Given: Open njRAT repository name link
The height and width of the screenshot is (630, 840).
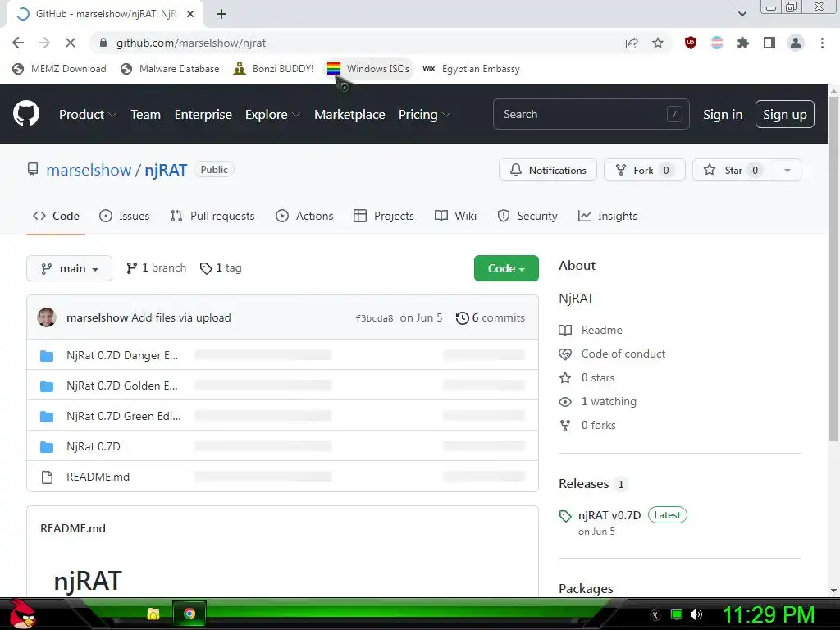Looking at the screenshot, I should tap(166, 170).
